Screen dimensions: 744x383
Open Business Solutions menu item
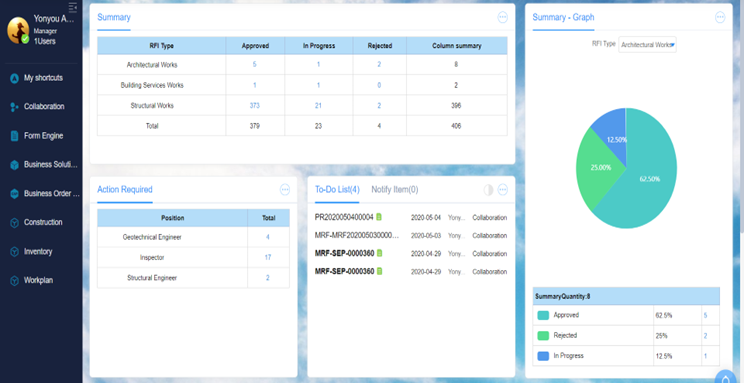pos(50,164)
